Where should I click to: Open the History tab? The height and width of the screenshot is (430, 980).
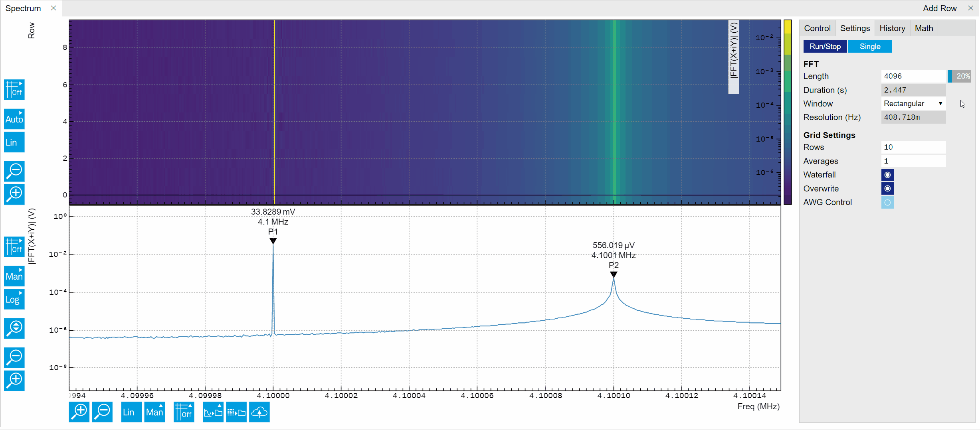click(892, 28)
